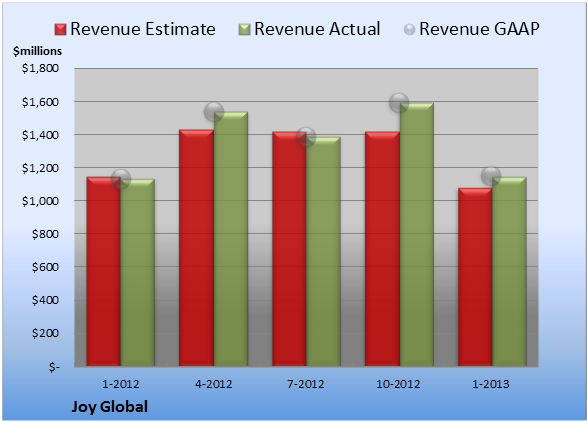
Task: Click the 4-2012 quarter label
Action: [x=214, y=384]
